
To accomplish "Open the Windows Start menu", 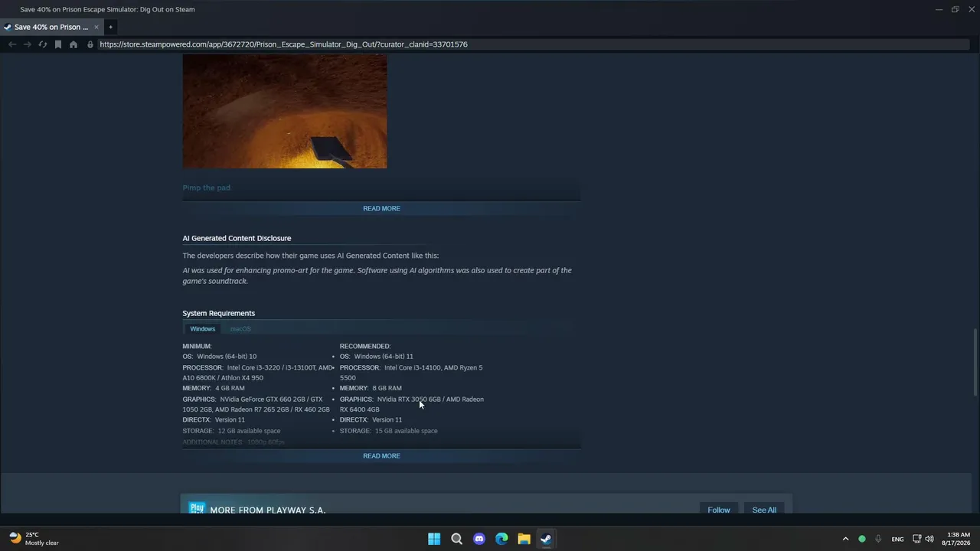I will [x=434, y=539].
